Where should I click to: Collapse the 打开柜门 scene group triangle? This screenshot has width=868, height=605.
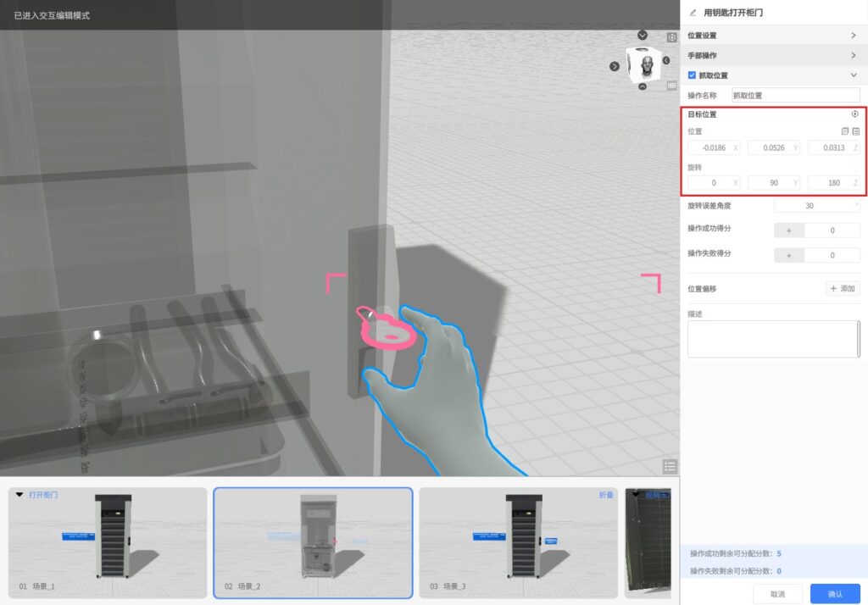pyautogui.click(x=19, y=494)
